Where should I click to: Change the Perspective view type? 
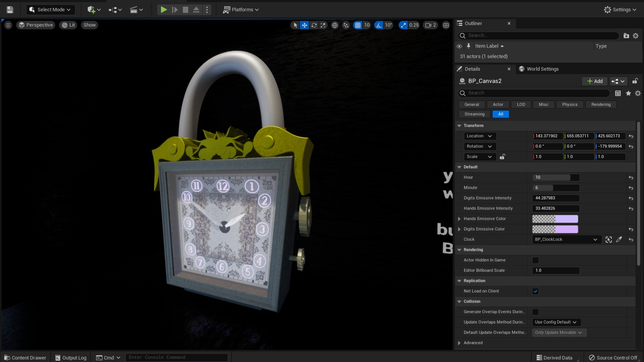[36, 25]
